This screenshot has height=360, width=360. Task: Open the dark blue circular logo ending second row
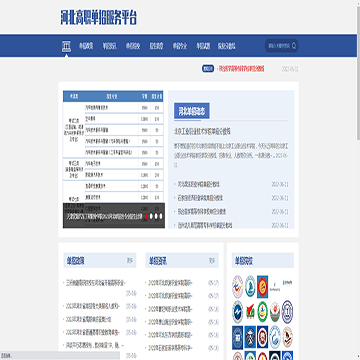click(287, 312)
